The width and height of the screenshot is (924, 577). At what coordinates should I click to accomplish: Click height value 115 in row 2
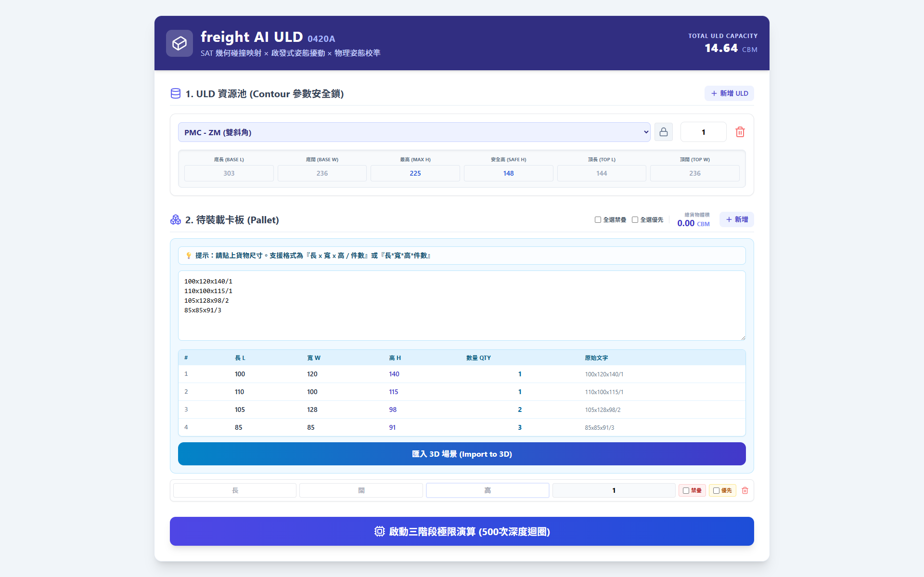[x=394, y=392]
